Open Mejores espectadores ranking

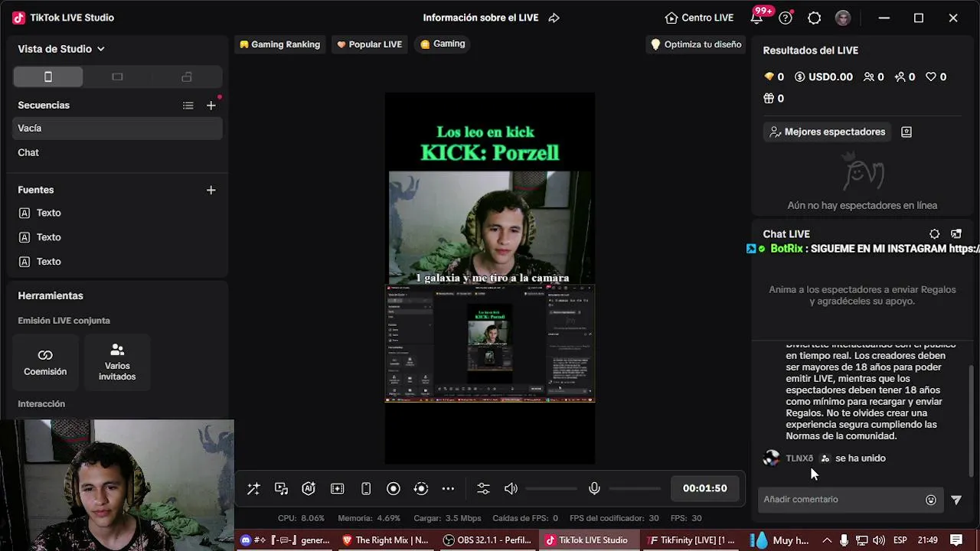[x=827, y=132]
